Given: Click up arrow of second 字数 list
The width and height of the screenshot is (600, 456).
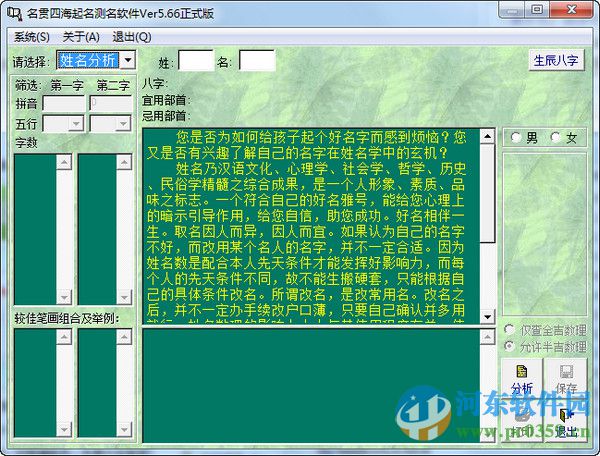Looking at the screenshot, I should (x=124, y=162).
